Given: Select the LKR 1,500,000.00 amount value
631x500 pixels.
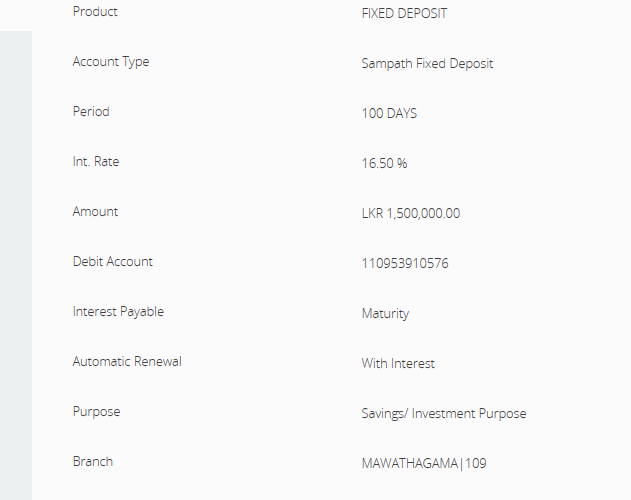Looking at the screenshot, I should [411, 214].
